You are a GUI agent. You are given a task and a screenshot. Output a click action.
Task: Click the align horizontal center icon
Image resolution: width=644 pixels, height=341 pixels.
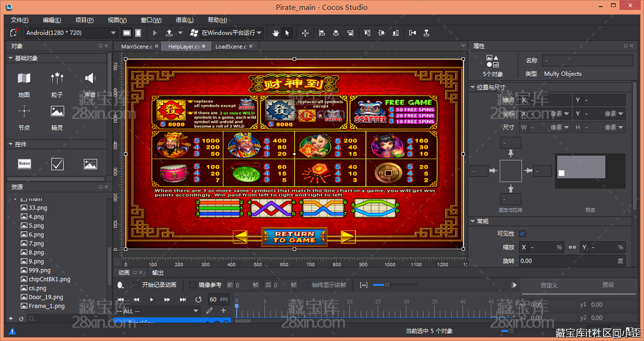coord(336,33)
